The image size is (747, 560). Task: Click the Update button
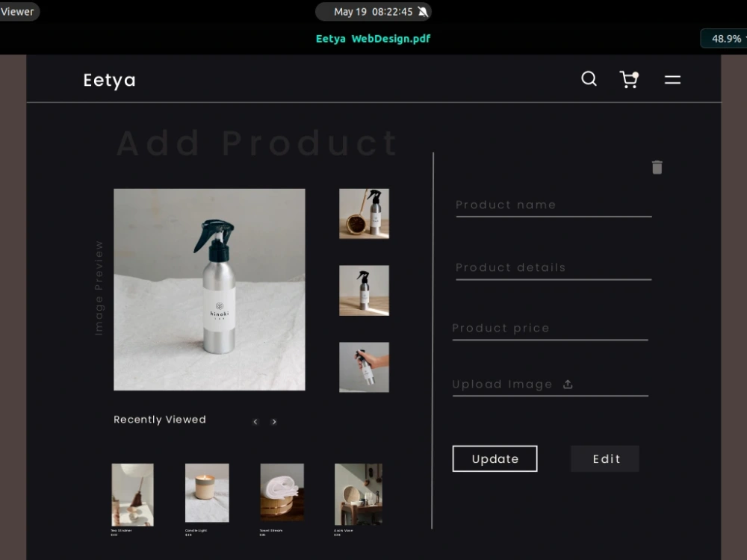(495, 458)
